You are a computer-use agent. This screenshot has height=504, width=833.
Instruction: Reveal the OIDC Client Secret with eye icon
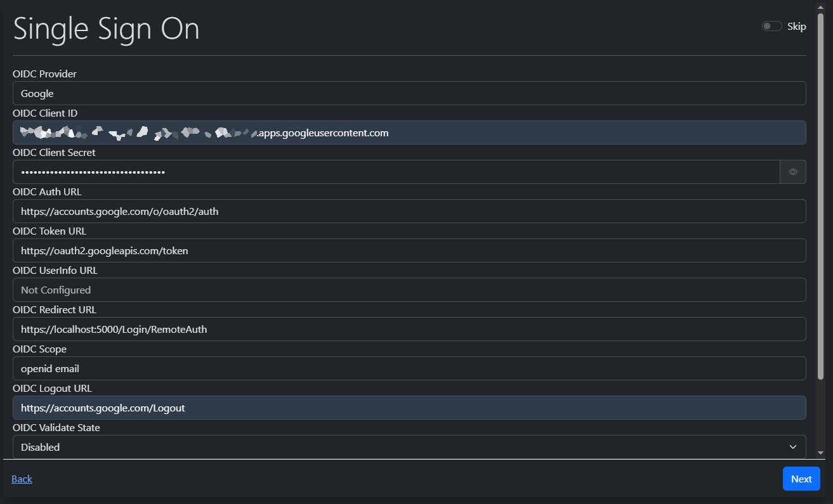tap(792, 172)
